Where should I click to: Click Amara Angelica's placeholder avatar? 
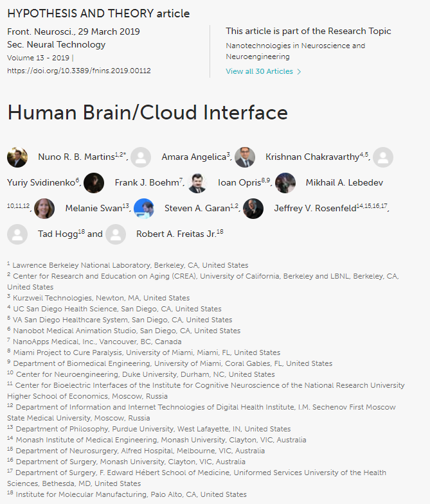[x=141, y=157]
